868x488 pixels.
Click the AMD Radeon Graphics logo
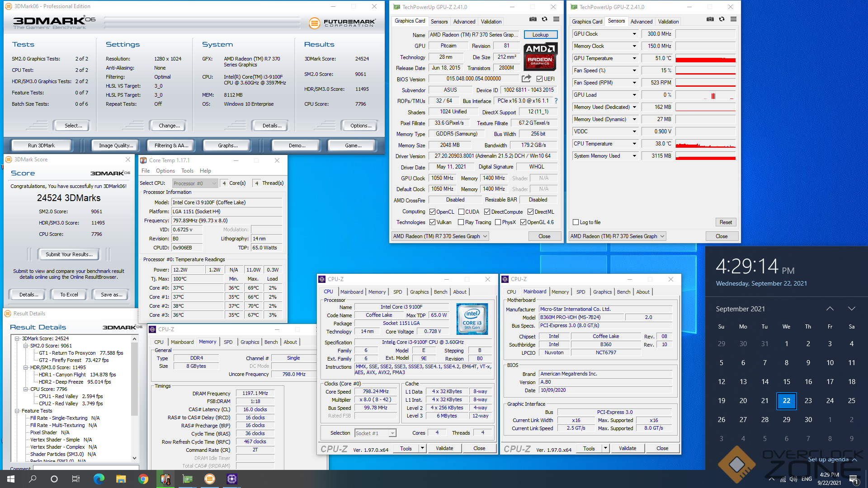click(x=540, y=56)
